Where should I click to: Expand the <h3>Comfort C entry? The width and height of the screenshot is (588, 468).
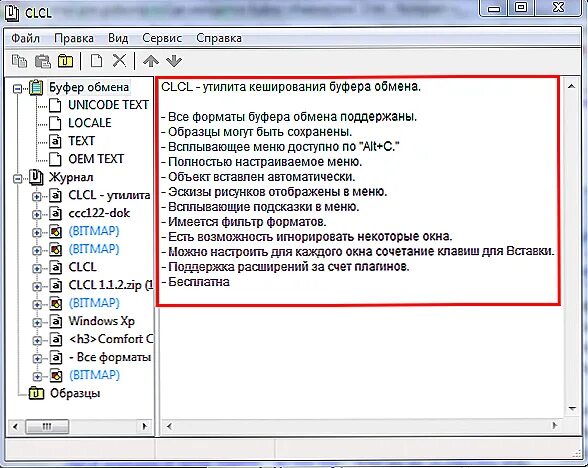click(x=37, y=340)
